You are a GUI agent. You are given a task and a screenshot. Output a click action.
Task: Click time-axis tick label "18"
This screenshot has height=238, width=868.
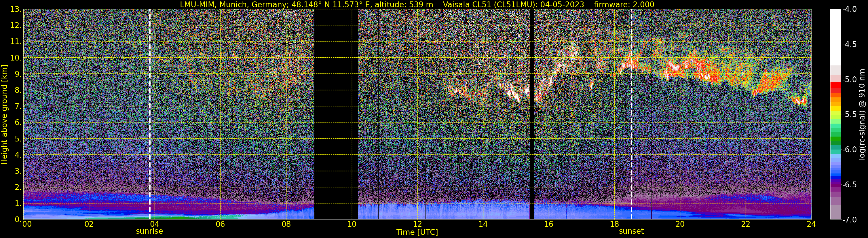point(614,224)
